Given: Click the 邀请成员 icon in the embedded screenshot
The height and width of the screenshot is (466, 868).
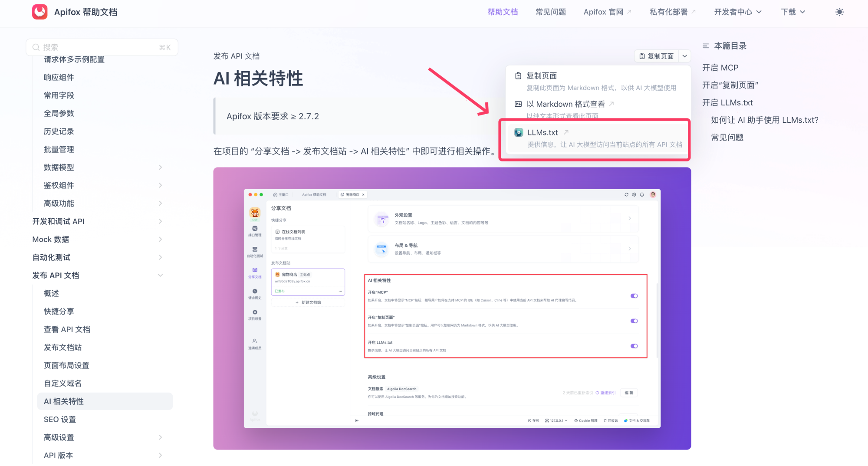Looking at the screenshot, I should [x=255, y=341].
